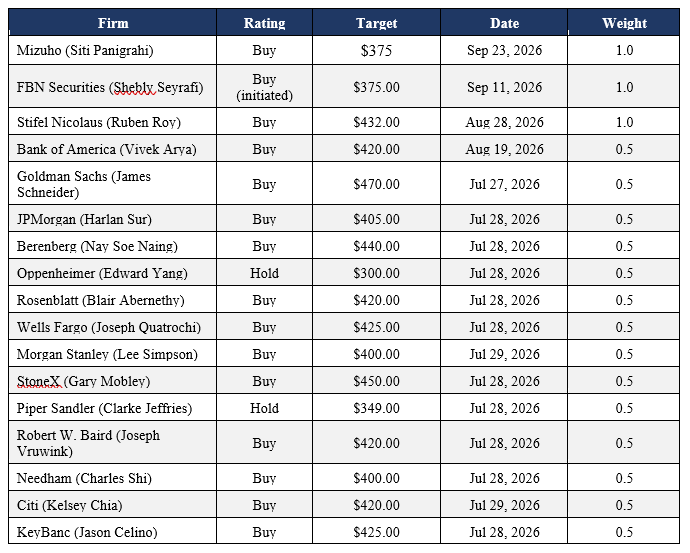The image size is (690, 553).
Task: Select the $470.00 target cell
Action: tap(376, 183)
